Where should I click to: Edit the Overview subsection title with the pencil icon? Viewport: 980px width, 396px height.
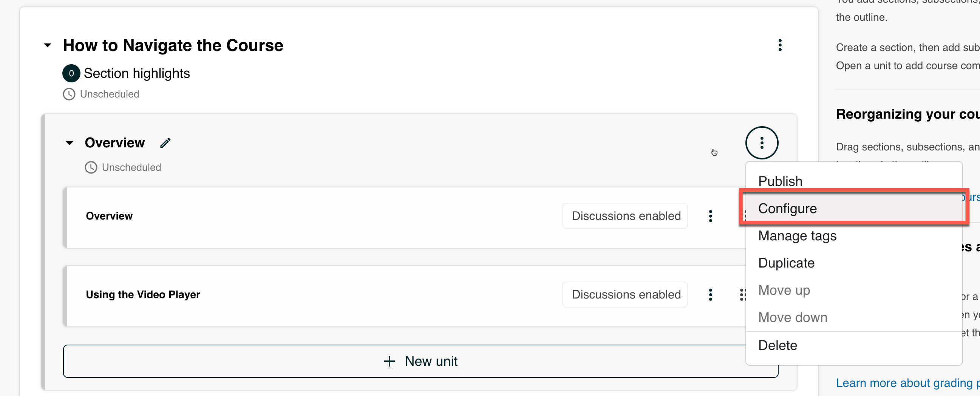point(165,143)
